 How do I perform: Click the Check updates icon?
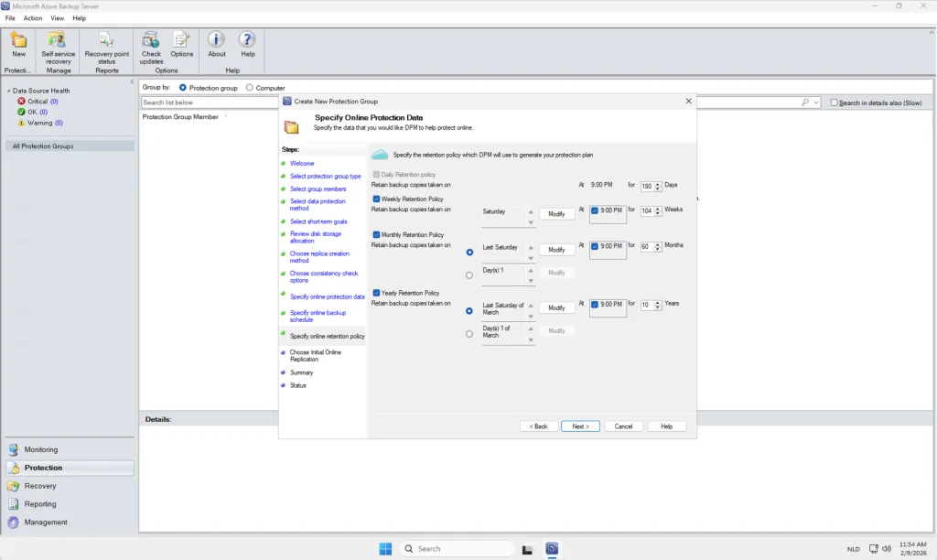151,40
